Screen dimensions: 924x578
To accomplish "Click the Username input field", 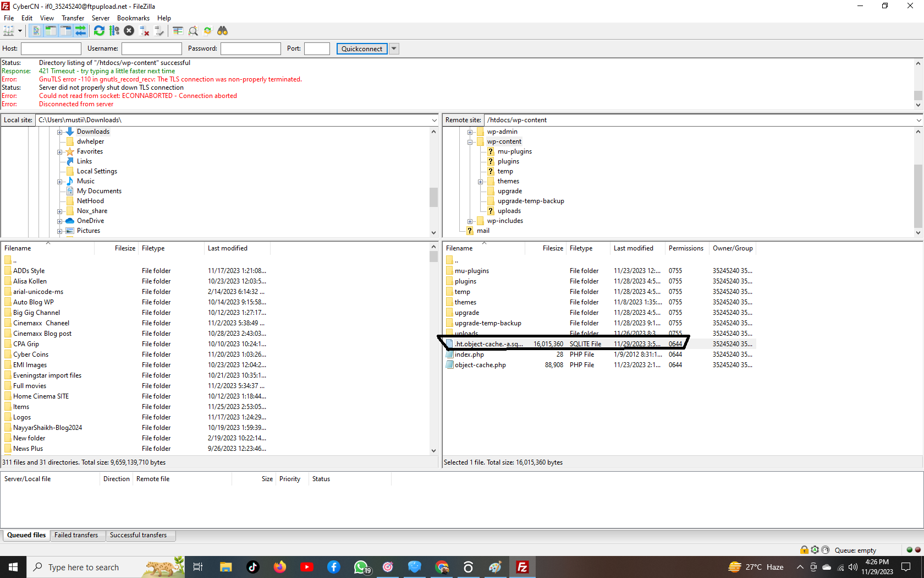I will point(151,48).
